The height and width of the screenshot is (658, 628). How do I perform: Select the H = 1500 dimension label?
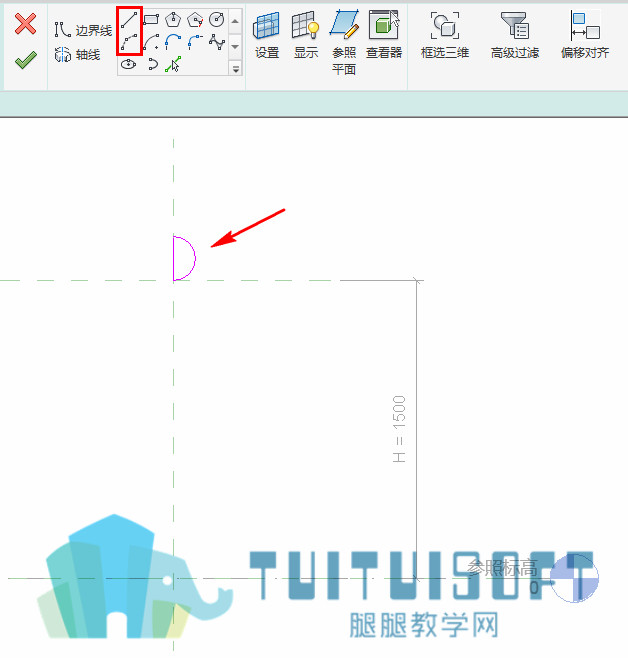[x=399, y=429]
